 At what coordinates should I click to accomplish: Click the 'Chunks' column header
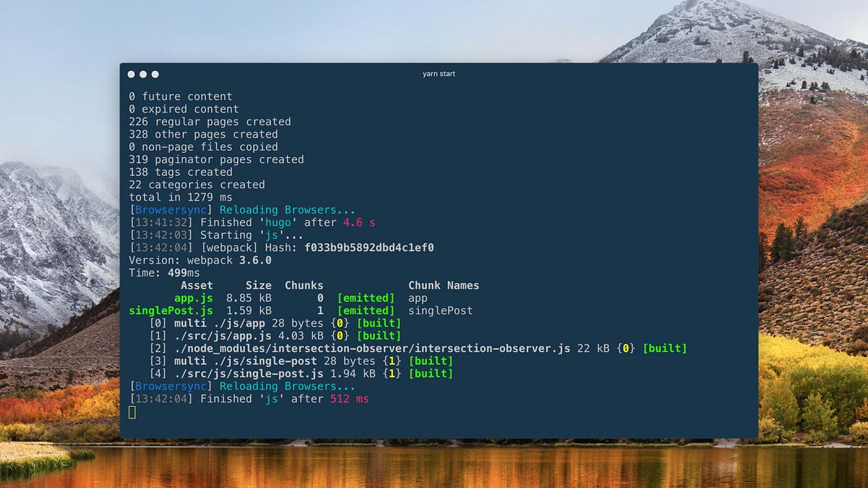pyautogui.click(x=305, y=285)
